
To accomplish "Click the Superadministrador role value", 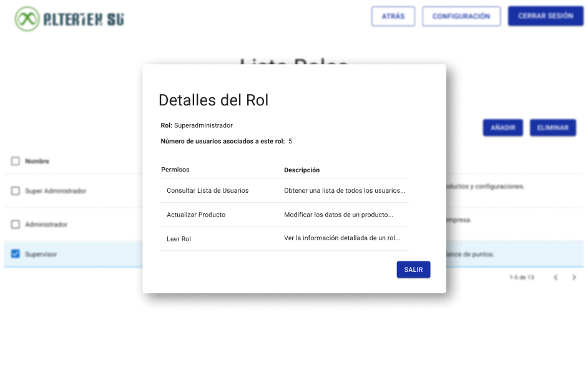I will coord(203,125).
